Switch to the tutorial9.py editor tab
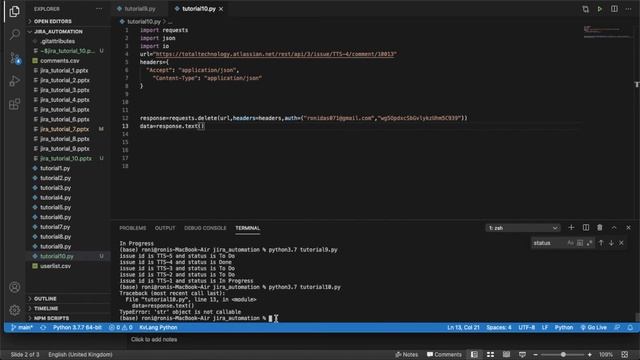 pyautogui.click(x=140, y=9)
